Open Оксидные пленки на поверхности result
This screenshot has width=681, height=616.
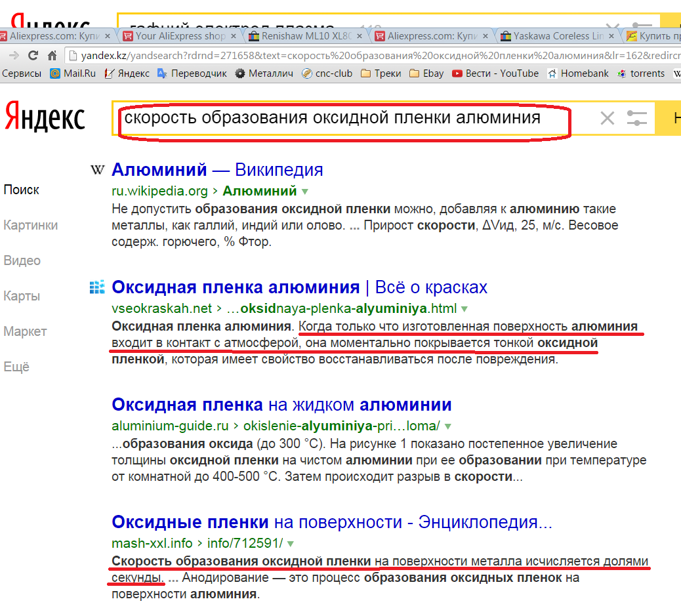click(x=332, y=522)
